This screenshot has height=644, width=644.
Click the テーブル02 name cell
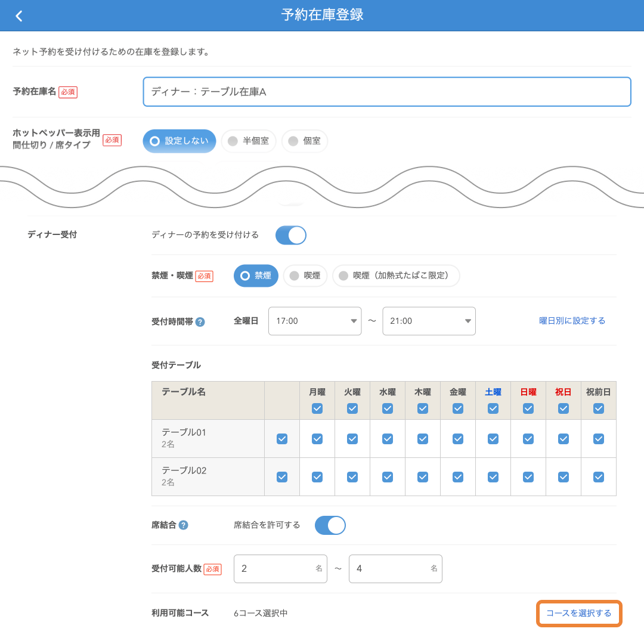click(x=208, y=477)
